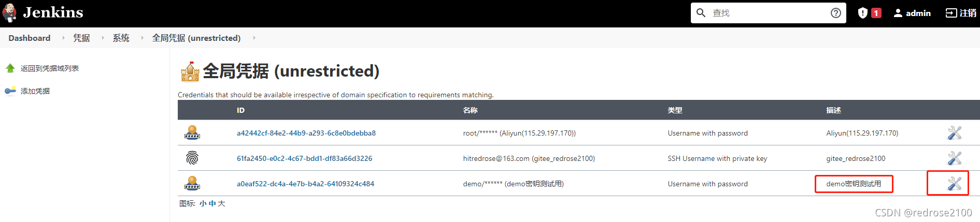This screenshot has height=222, width=980.
Task: Click the green up-arrow return icon
Action: pyautogui.click(x=10, y=68)
